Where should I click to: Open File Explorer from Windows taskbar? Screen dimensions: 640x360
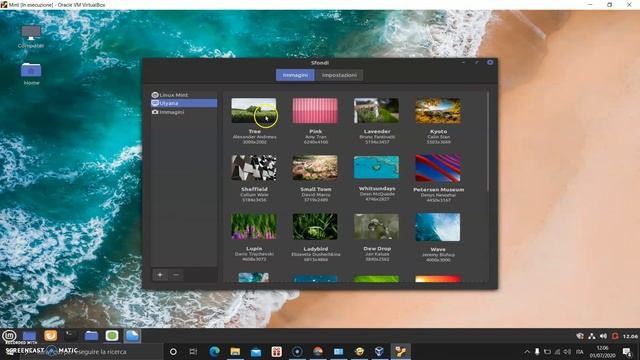coord(235,351)
